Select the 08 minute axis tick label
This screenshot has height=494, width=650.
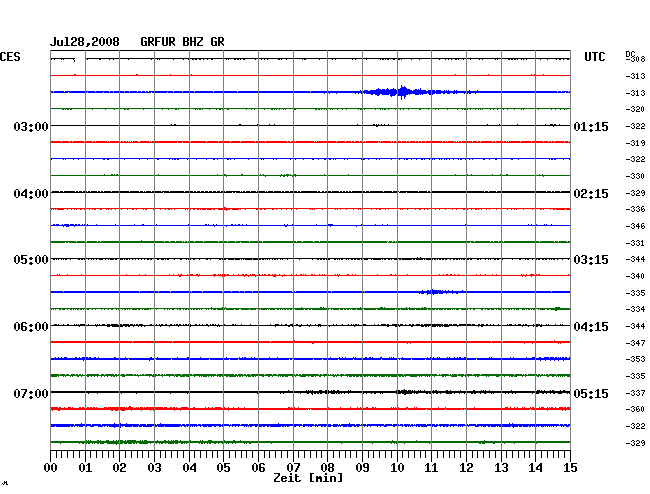(x=327, y=467)
